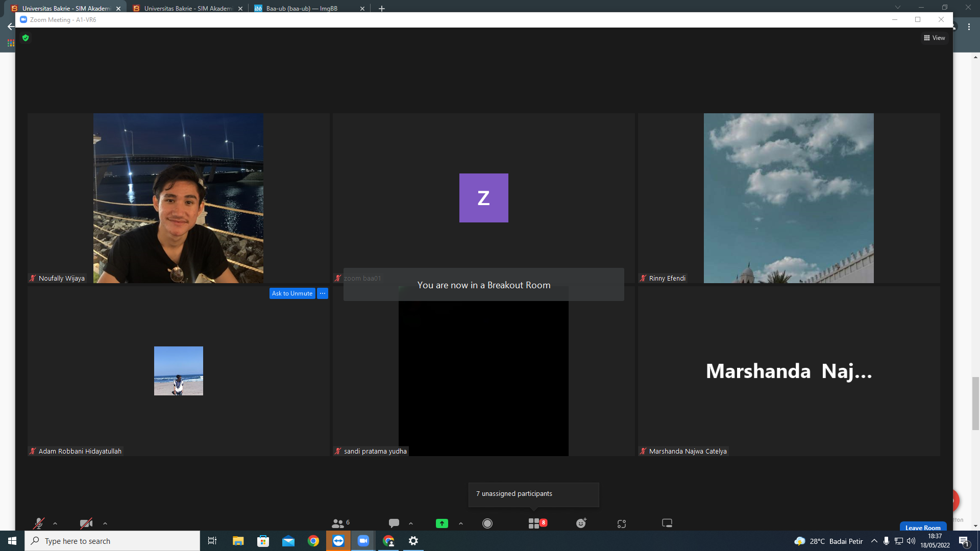Click the Adam Robbani Hidayatullah name label

click(80, 451)
